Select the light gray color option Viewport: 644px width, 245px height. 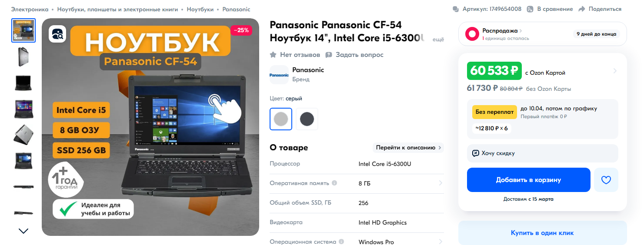pyautogui.click(x=281, y=119)
